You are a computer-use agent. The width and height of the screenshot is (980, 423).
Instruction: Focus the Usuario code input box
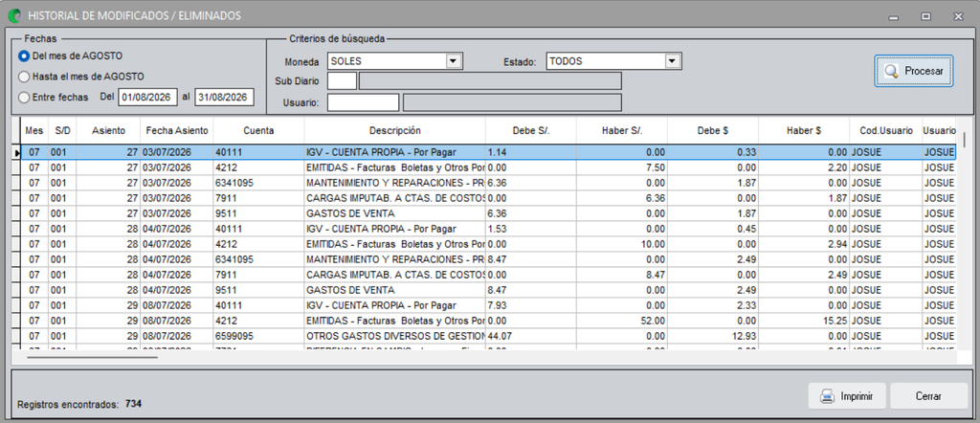(x=363, y=102)
